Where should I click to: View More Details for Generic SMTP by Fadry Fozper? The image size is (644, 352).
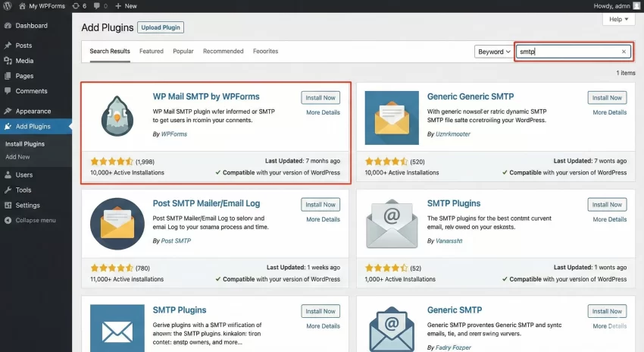coord(609,326)
